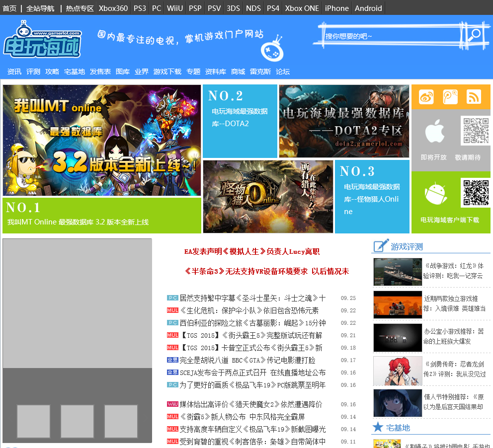Click the QR code beside Apple logo
Image resolution: width=493 pixels, height=448 pixels.
tap(476, 131)
